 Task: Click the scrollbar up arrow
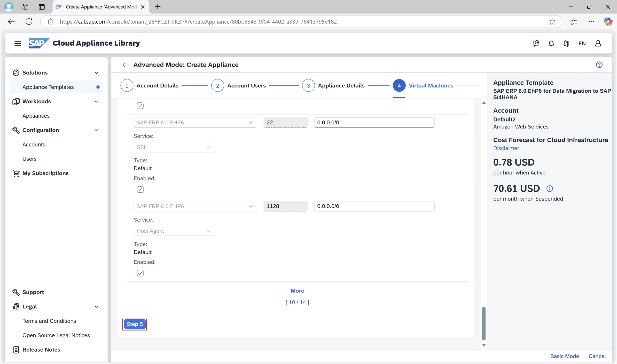point(484,103)
